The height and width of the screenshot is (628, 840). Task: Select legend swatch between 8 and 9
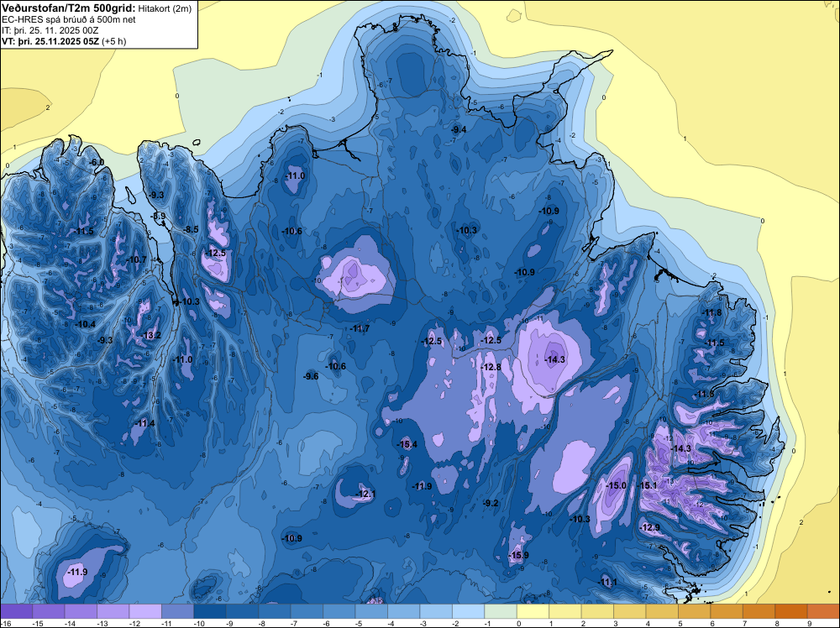(x=791, y=611)
